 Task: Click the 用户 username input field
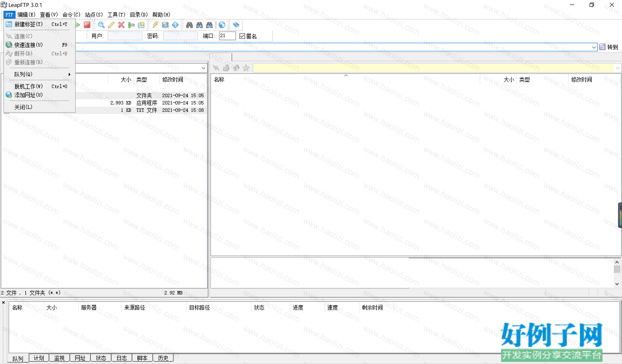[x=125, y=36]
